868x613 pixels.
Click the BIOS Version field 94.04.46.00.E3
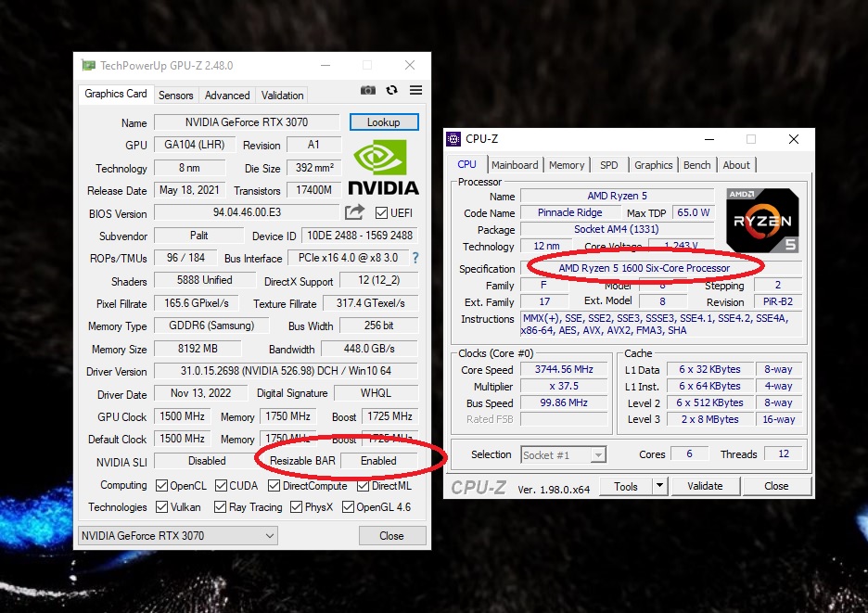247,212
